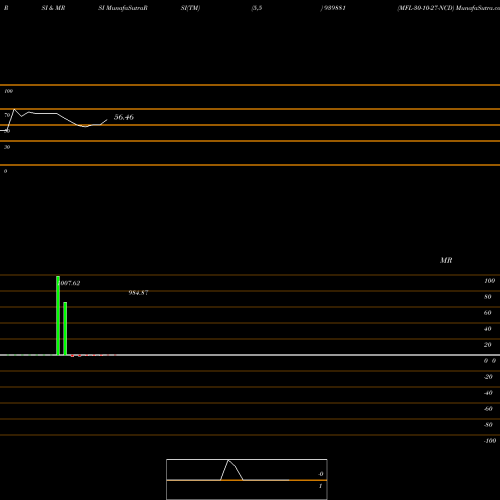Click the 70 label on RSI axis
The height and width of the screenshot is (500, 500).
7,115
